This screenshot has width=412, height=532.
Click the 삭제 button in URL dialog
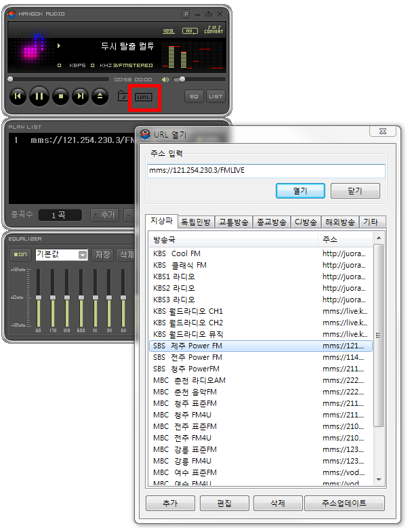click(278, 503)
